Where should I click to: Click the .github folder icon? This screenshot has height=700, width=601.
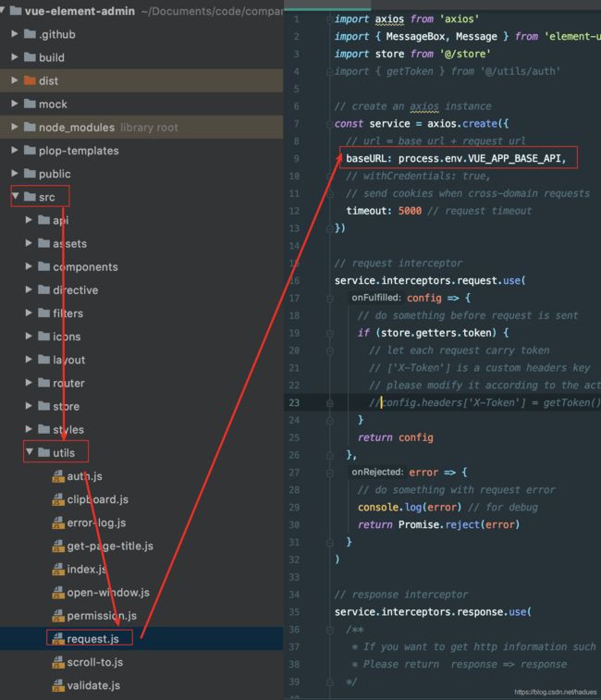pos(30,34)
